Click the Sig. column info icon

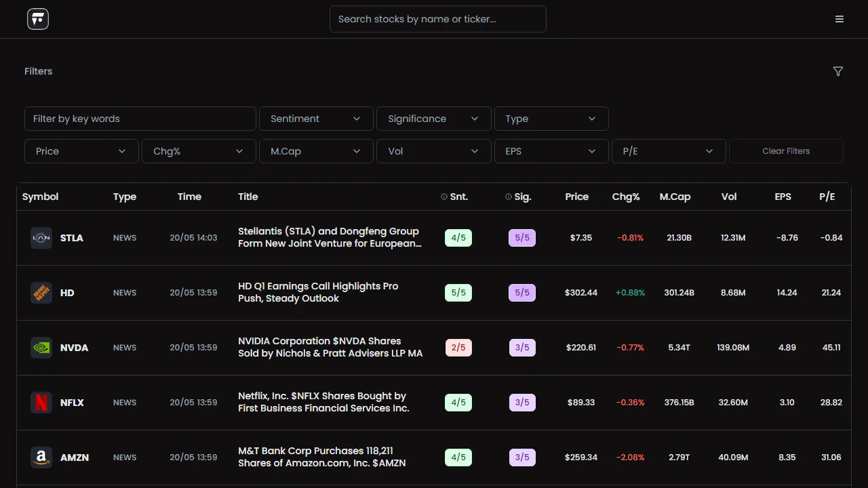click(x=509, y=197)
